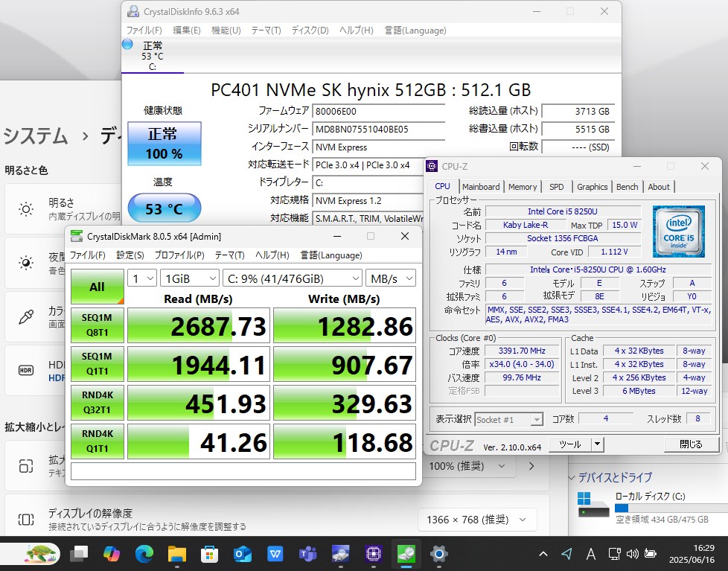This screenshot has width=728, height=571.
Task: Expand the ツール dropdown arrow in CPU-Z
Action: [597, 444]
